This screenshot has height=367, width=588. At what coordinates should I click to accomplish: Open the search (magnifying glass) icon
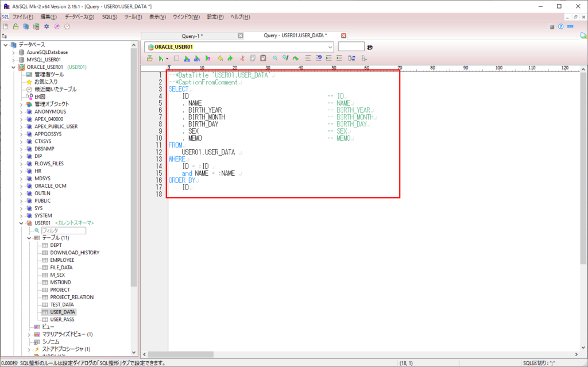(x=276, y=58)
